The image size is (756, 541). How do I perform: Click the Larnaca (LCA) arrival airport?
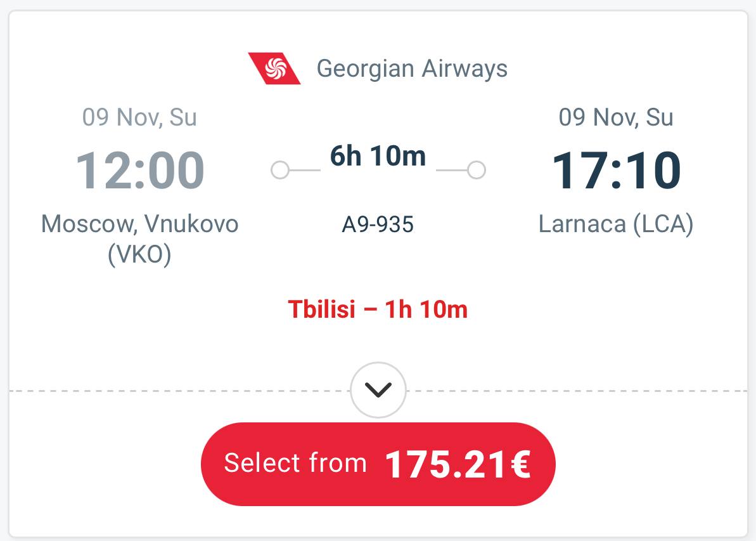click(x=616, y=224)
